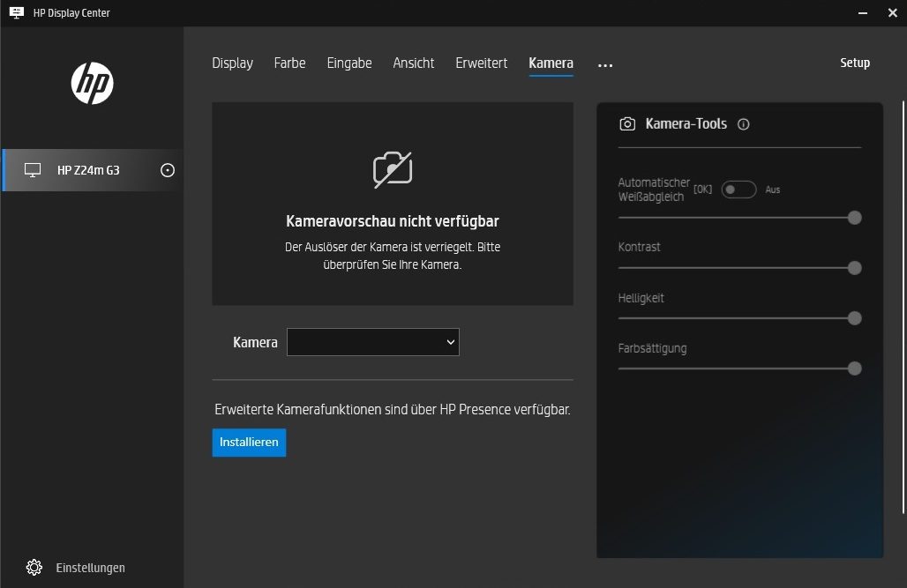Viewport: 907px width, 588px height.
Task: Go to the Erweitert tab
Action: point(481,63)
